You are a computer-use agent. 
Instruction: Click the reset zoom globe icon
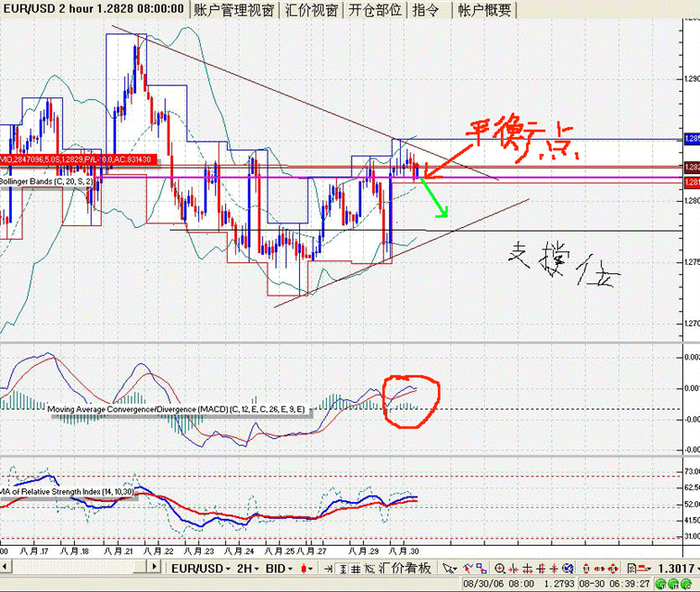click(x=568, y=568)
